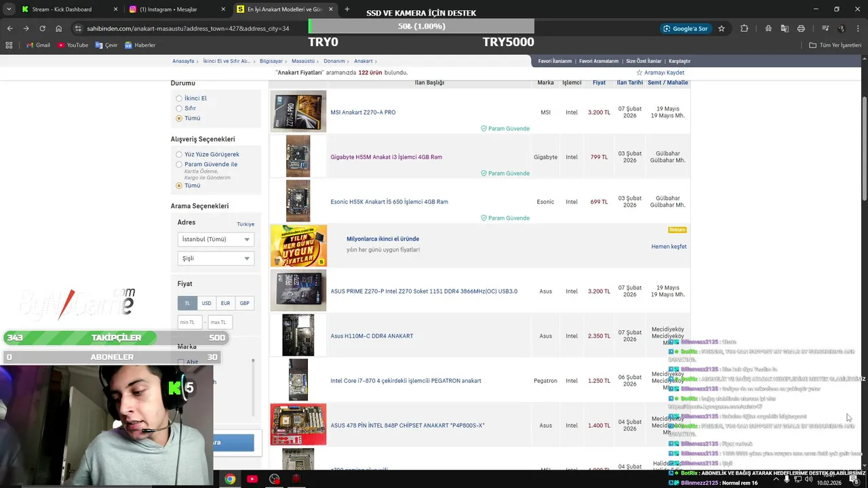Open the apps grid in bookmarks bar

tap(9, 45)
